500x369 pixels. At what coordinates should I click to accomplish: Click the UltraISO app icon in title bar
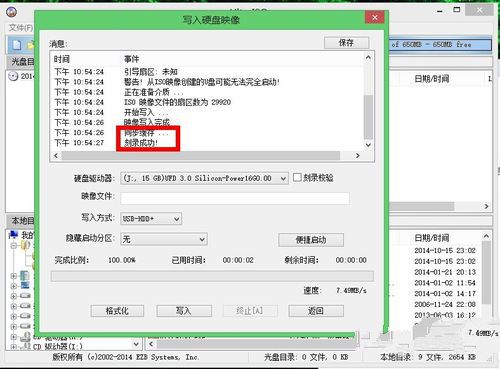(12, 12)
